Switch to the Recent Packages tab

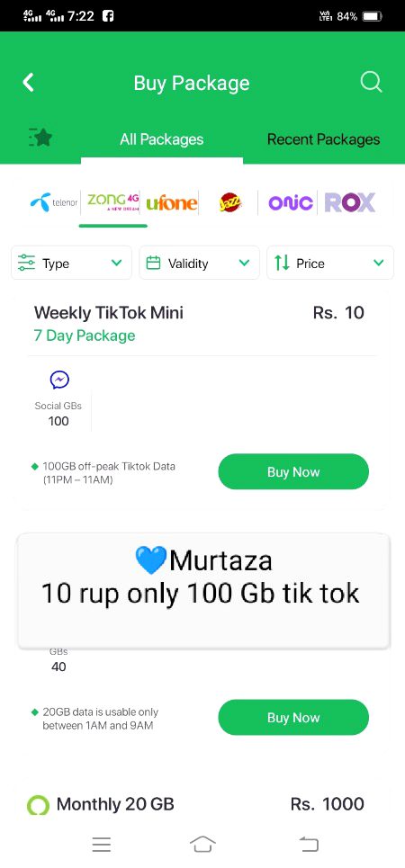click(x=324, y=139)
